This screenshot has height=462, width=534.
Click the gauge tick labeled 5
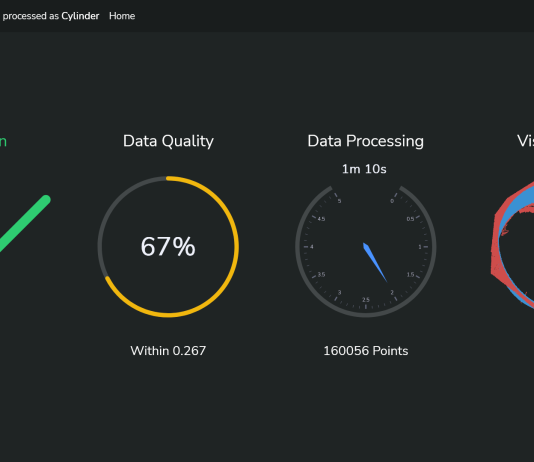pyautogui.click(x=339, y=201)
